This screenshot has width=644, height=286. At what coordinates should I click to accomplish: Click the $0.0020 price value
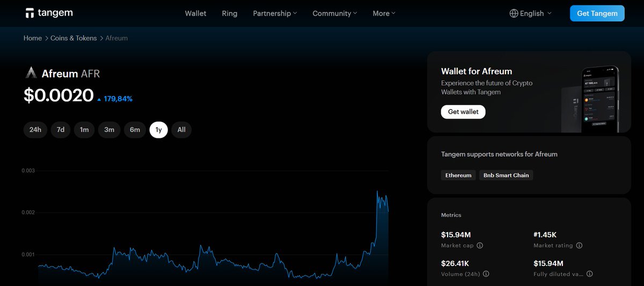pos(58,96)
